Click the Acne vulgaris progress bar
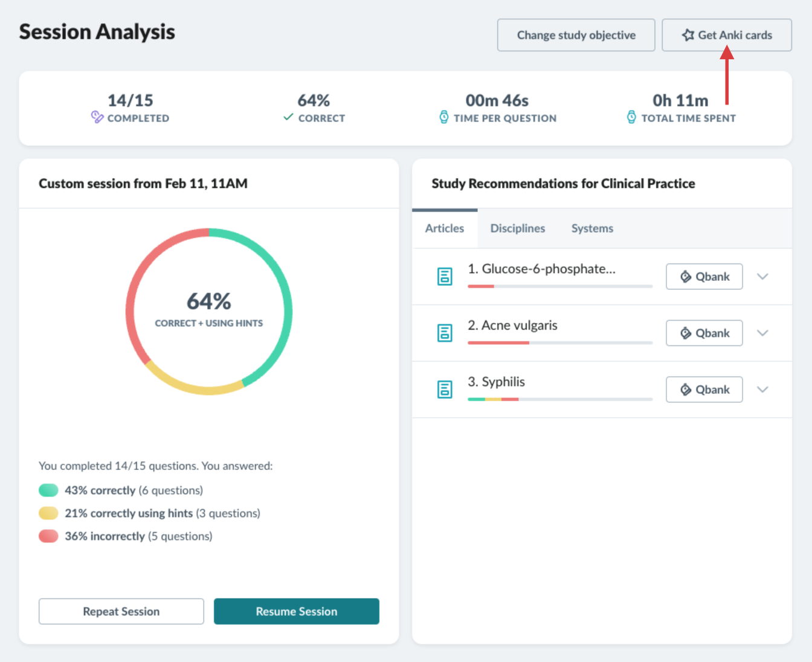Viewport: 812px width, 662px height. coord(560,342)
